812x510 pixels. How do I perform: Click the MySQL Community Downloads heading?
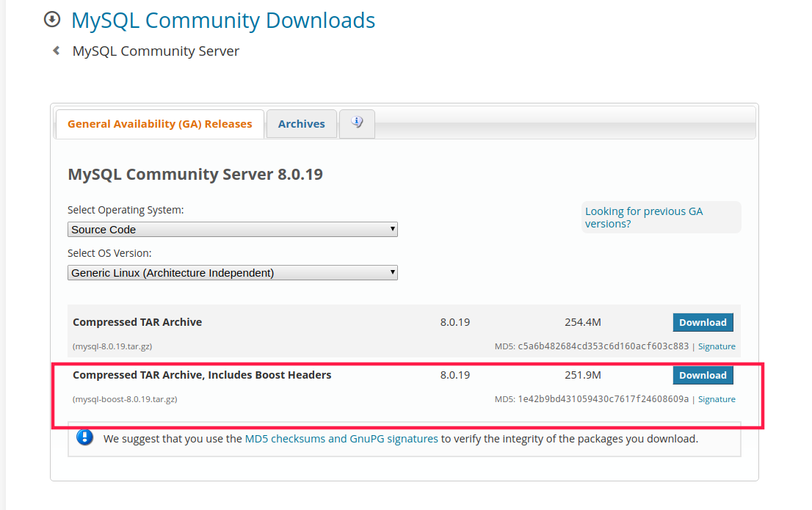click(x=223, y=21)
